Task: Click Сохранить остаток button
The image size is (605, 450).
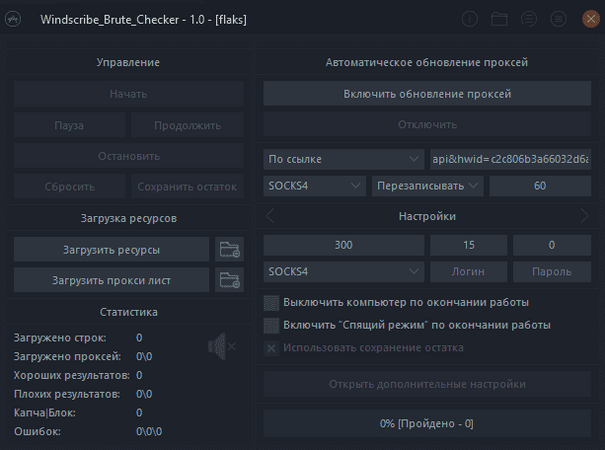Action: coord(188,186)
